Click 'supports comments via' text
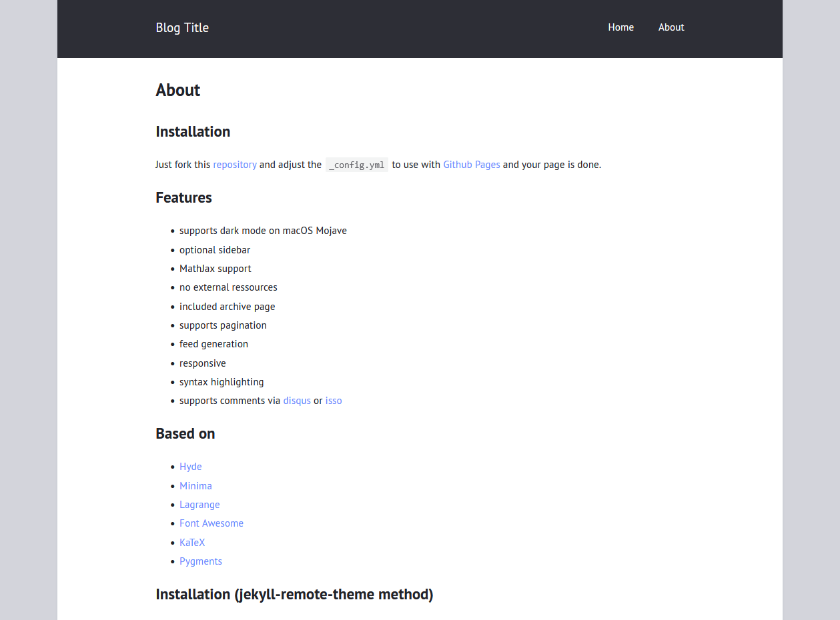The image size is (840, 620). tap(230, 401)
